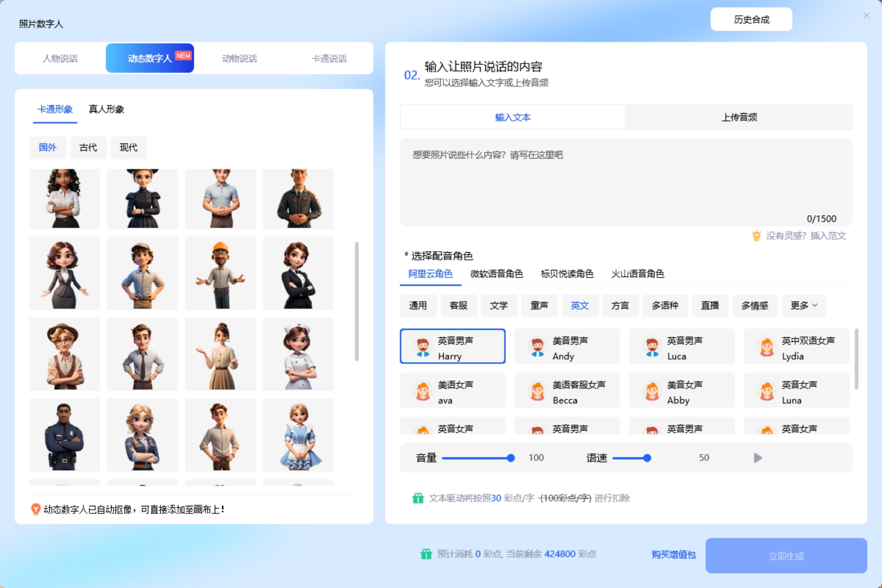Screen dimensions: 882x588
Task: Click the lightbulb icon beside 插入范文
Action: (x=756, y=236)
